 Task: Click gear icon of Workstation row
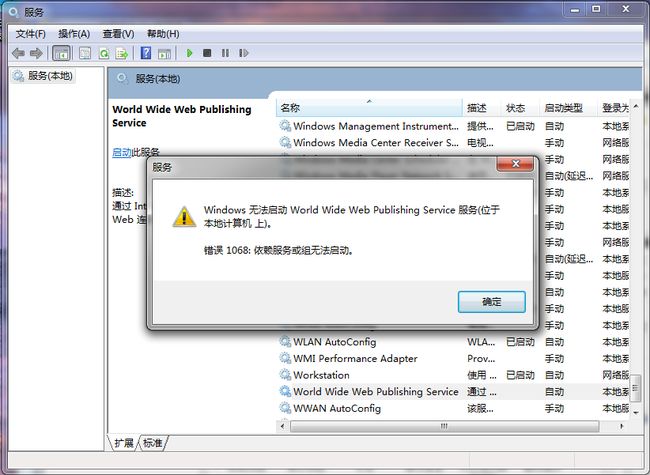point(285,375)
